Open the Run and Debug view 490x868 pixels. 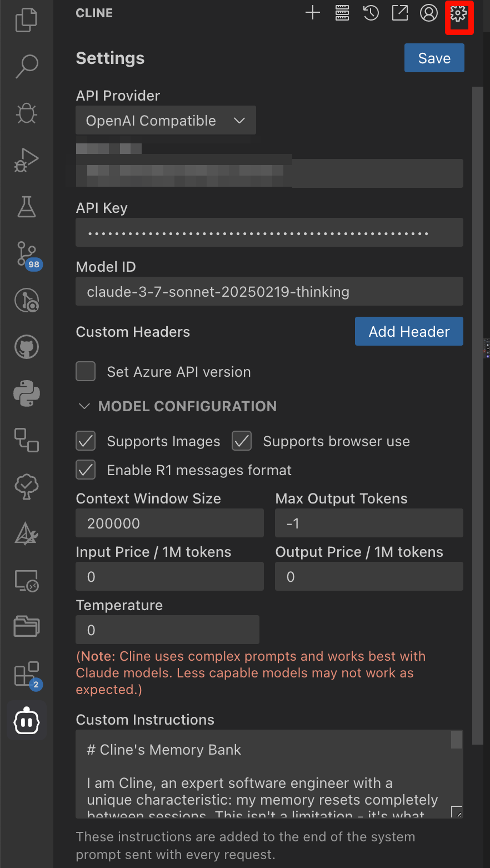point(27,160)
